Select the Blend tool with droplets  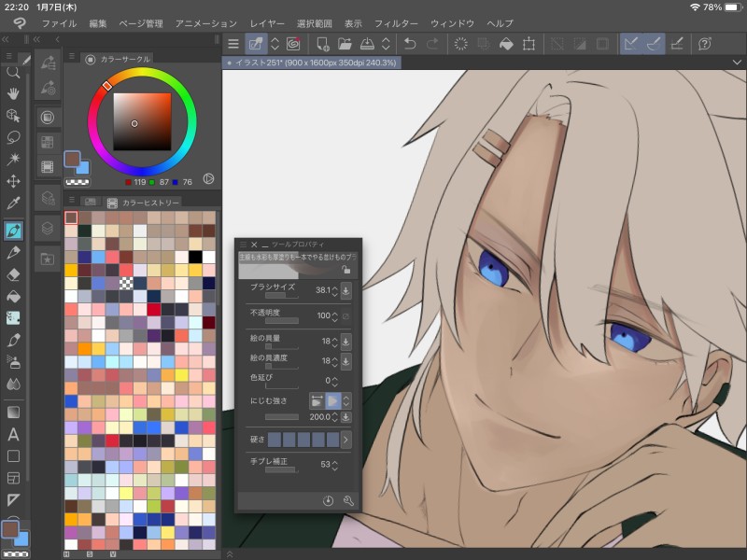coord(13,384)
